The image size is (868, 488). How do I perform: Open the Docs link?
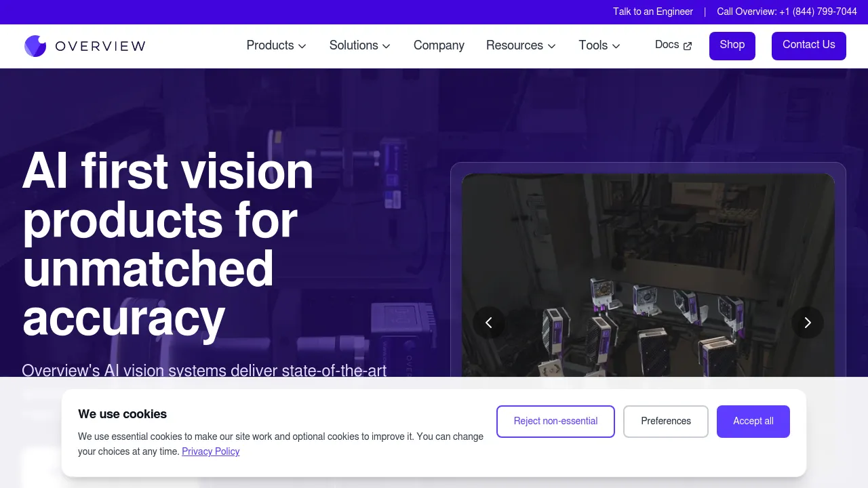(673, 45)
